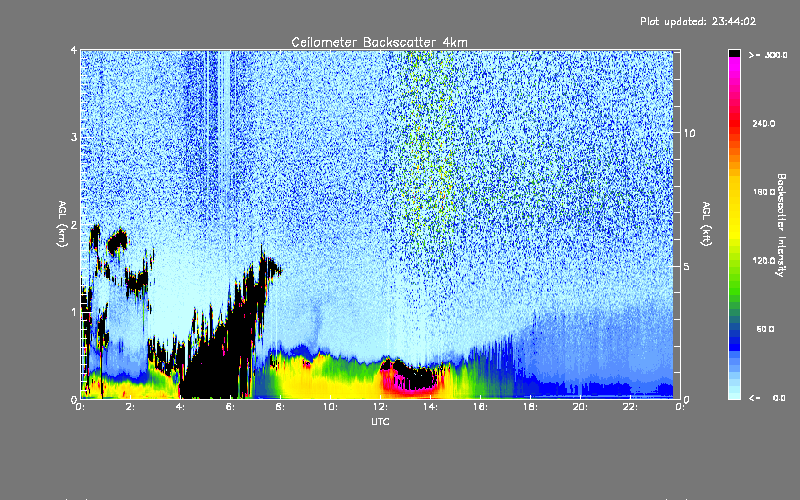This screenshot has height=500, width=800.
Task: Click the 3 tick on AGL km axis
Action: [74, 137]
